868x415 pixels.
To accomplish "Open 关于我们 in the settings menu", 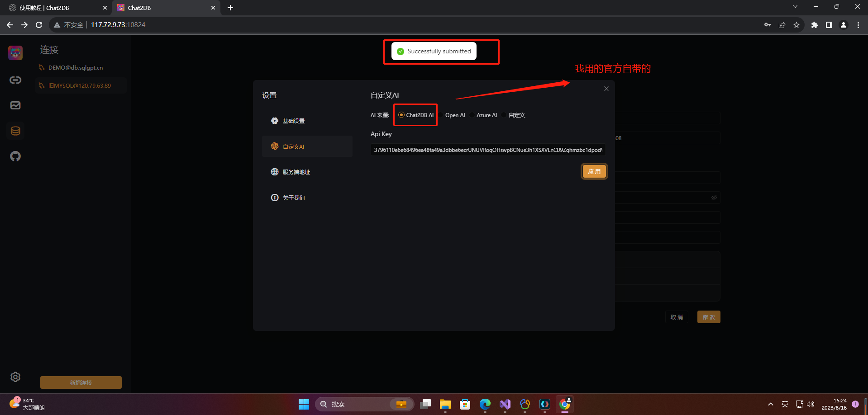I will (x=307, y=198).
